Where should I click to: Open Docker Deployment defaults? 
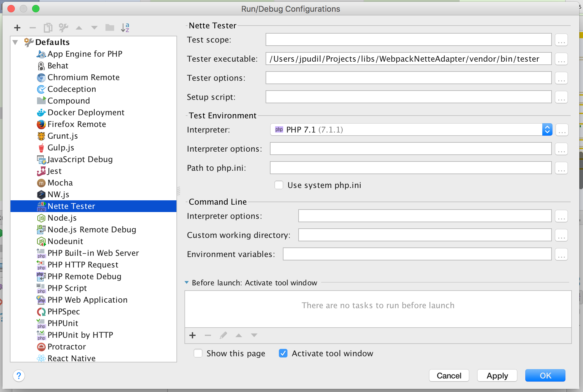point(86,112)
